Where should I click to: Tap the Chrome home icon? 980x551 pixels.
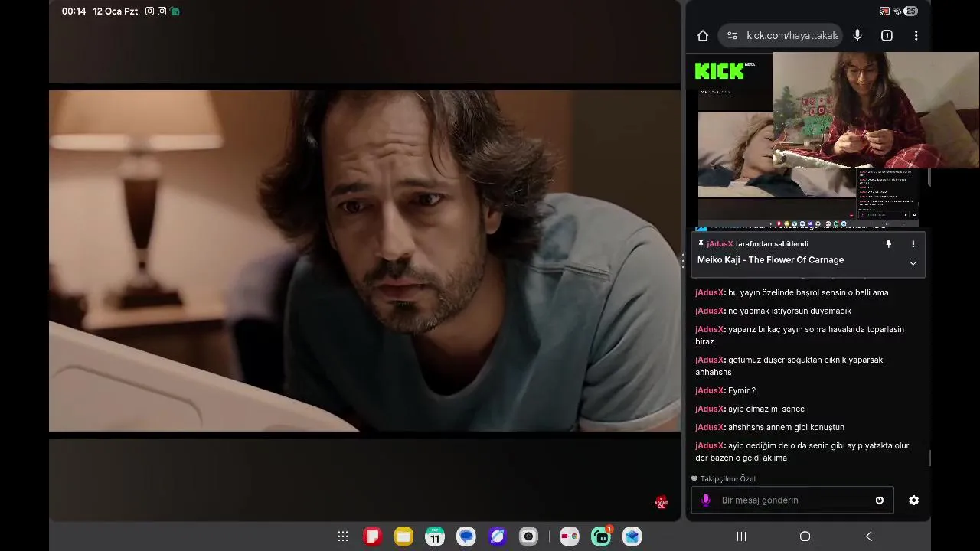(703, 35)
